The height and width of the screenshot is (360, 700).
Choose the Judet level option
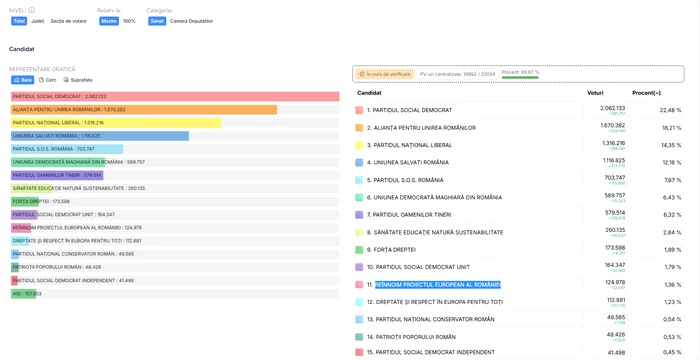[38, 21]
